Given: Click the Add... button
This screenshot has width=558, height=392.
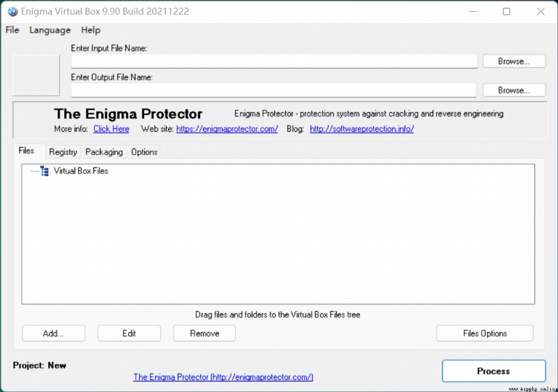Looking at the screenshot, I should (54, 333).
